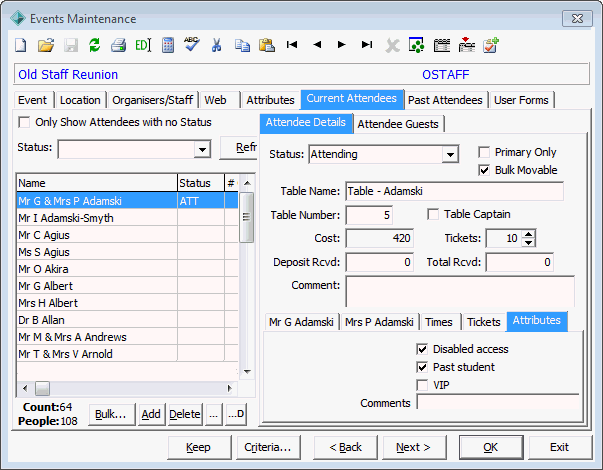603x470 pixels.
Task: Increase the Tickets count with up arrow
Action: click(x=529, y=234)
